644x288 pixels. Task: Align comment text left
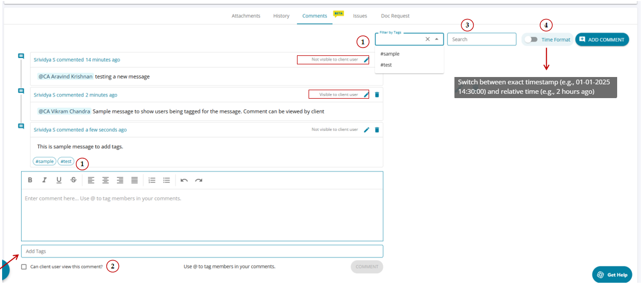[91, 180]
